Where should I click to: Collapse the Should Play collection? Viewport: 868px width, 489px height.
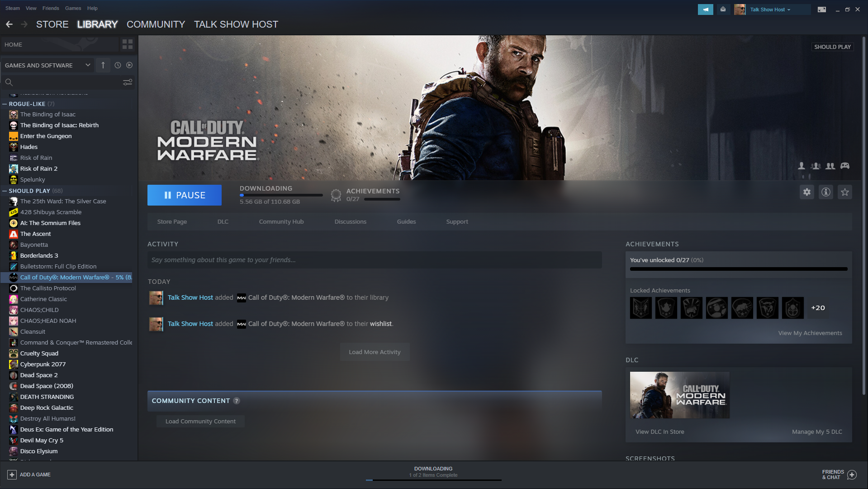(x=5, y=191)
